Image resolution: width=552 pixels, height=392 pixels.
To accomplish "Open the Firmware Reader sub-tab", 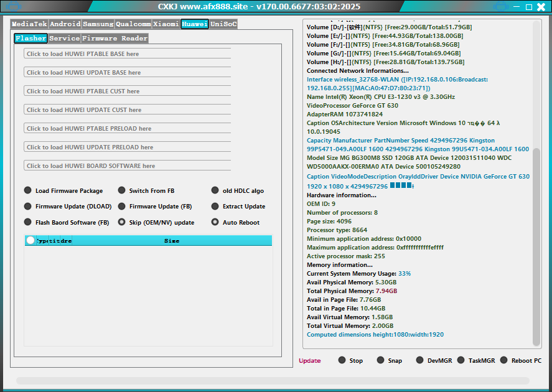I will click(x=115, y=38).
